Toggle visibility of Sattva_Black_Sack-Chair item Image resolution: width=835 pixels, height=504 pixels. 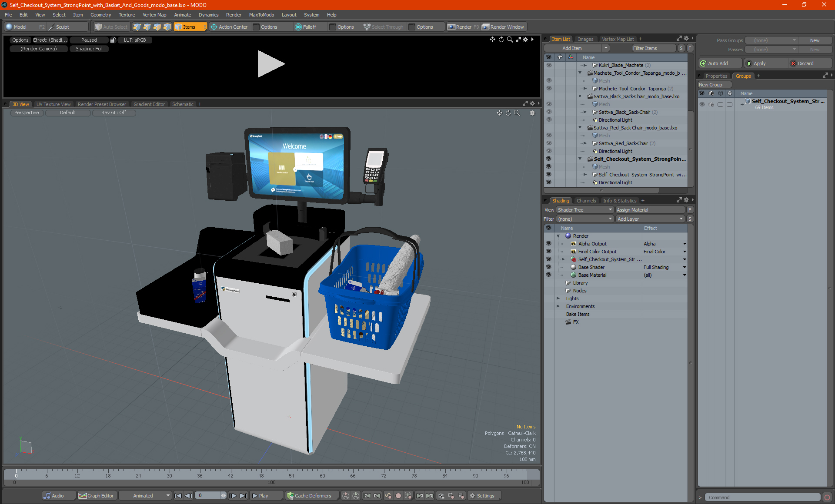tap(548, 112)
